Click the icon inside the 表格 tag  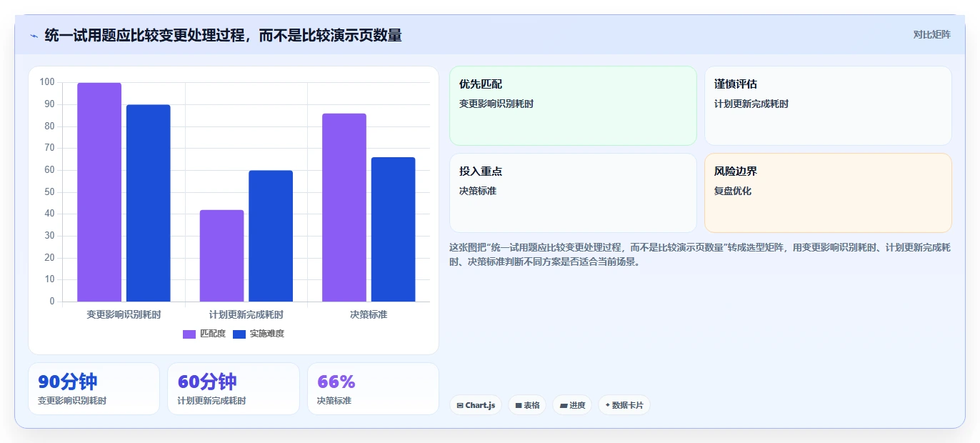tap(519, 405)
